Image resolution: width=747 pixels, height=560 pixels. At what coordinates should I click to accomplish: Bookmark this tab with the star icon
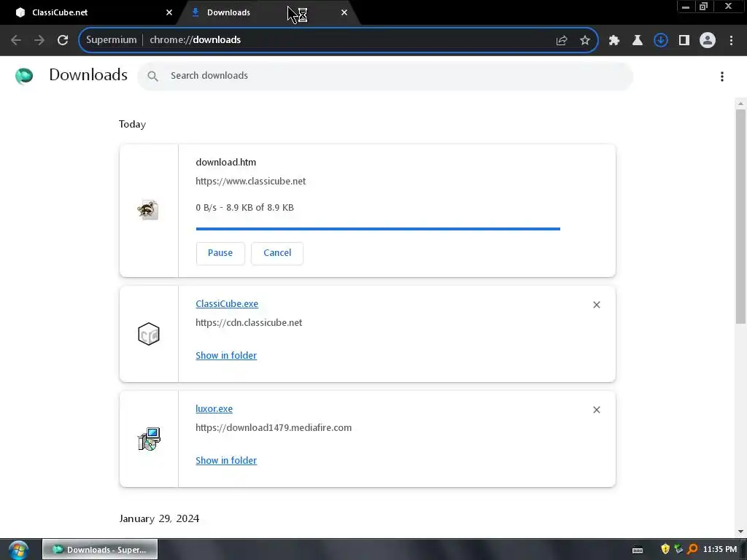pyautogui.click(x=585, y=40)
